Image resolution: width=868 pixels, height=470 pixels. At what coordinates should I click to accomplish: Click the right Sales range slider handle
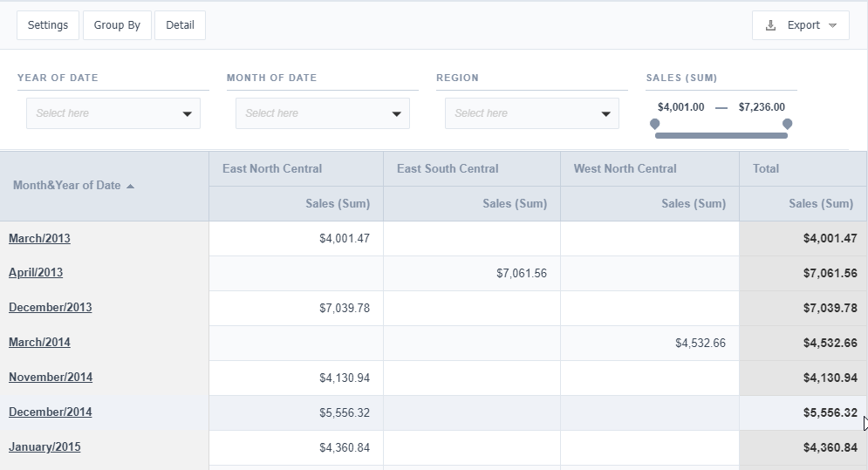(787, 125)
